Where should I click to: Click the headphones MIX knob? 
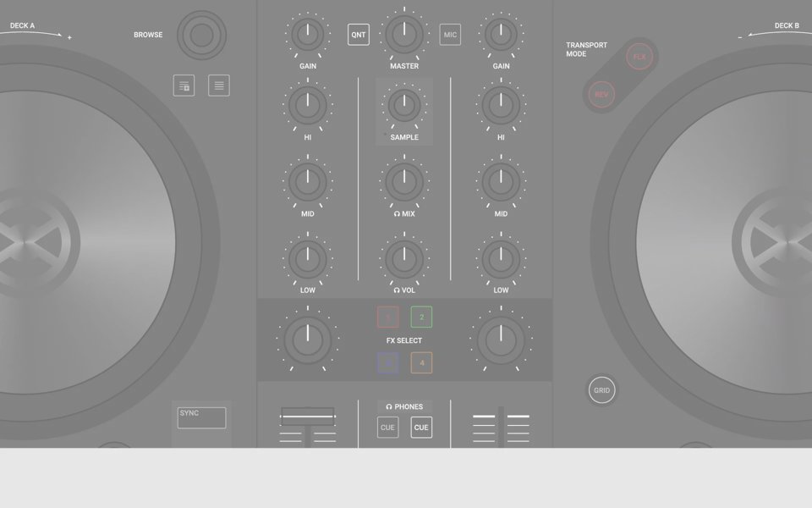(x=404, y=182)
